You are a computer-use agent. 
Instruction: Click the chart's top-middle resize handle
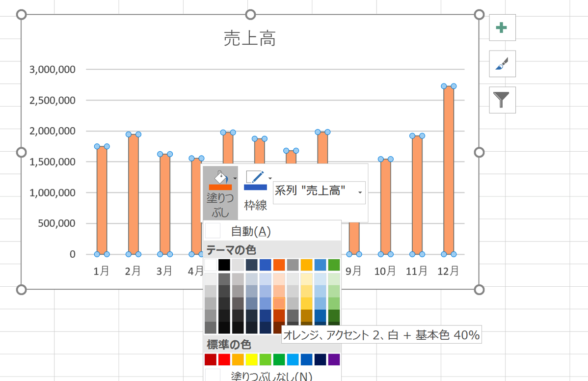click(250, 15)
